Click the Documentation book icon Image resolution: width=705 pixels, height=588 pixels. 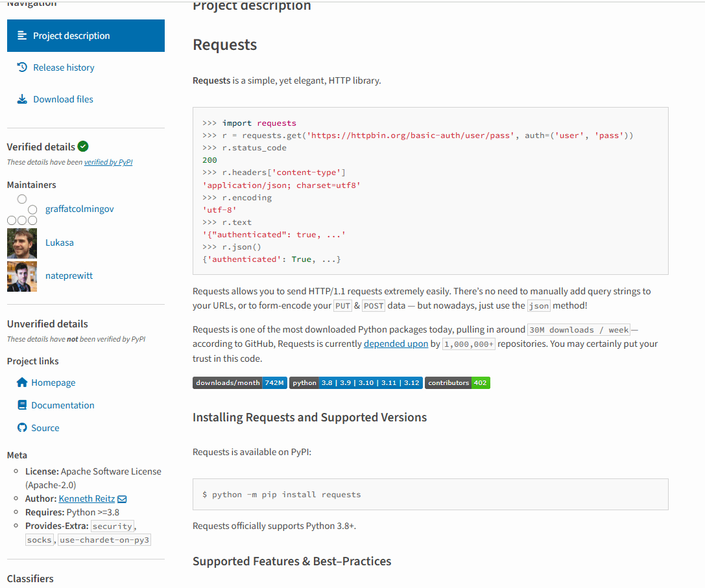[22, 405]
